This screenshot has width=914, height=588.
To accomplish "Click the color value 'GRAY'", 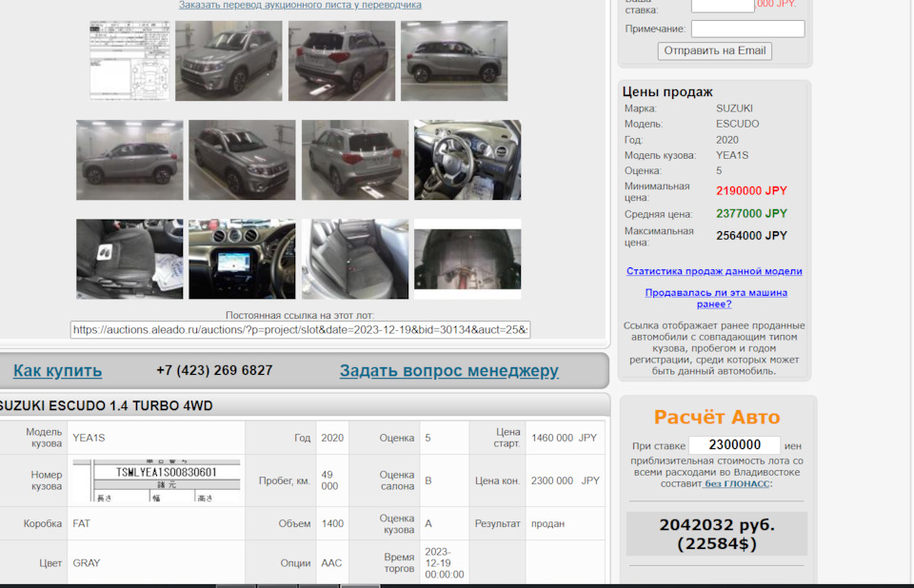I will (87, 563).
